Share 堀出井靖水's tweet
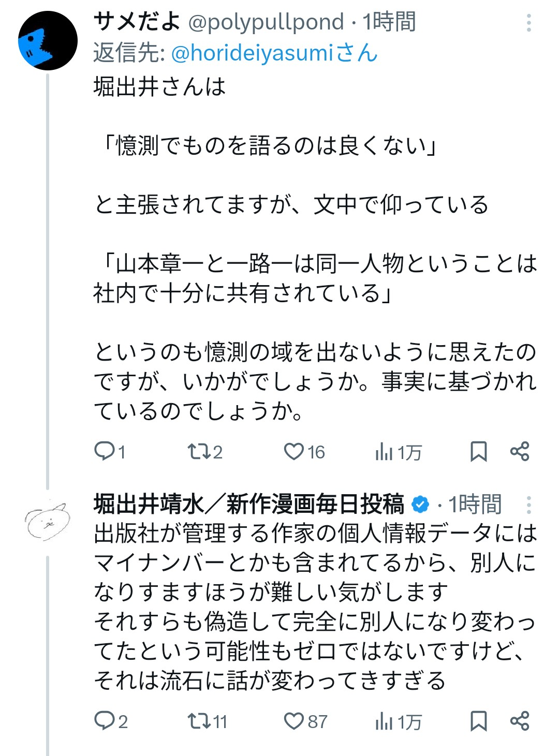The height and width of the screenshot is (756, 559). pos(519,721)
